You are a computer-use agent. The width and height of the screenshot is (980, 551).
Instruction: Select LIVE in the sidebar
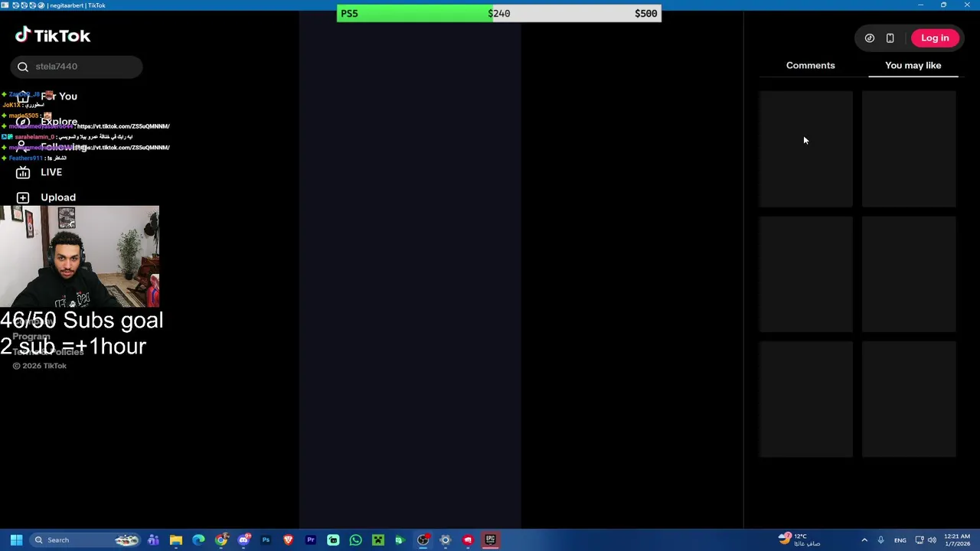coord(51,172)
